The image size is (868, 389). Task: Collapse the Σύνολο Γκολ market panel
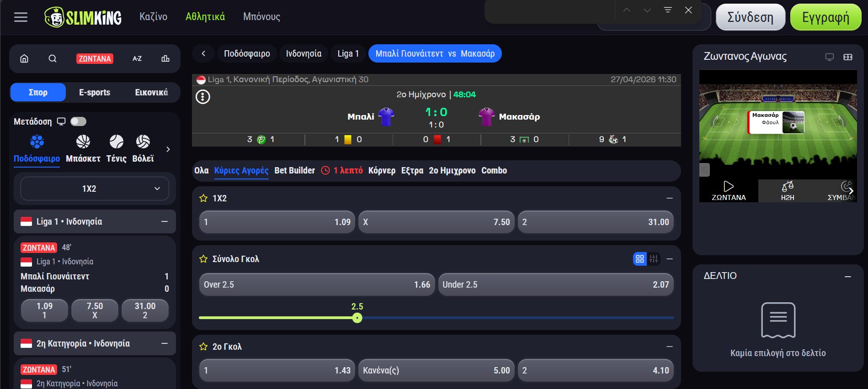point(670,259)
